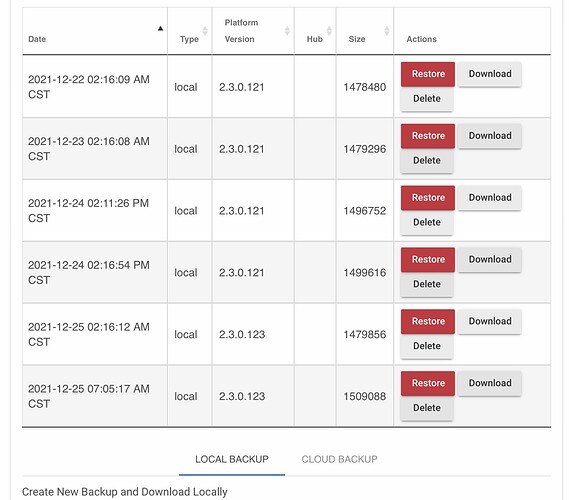569x500 pixels.
Task: Restore the 2021-12-23 backup
Action: tap(428, 136)
